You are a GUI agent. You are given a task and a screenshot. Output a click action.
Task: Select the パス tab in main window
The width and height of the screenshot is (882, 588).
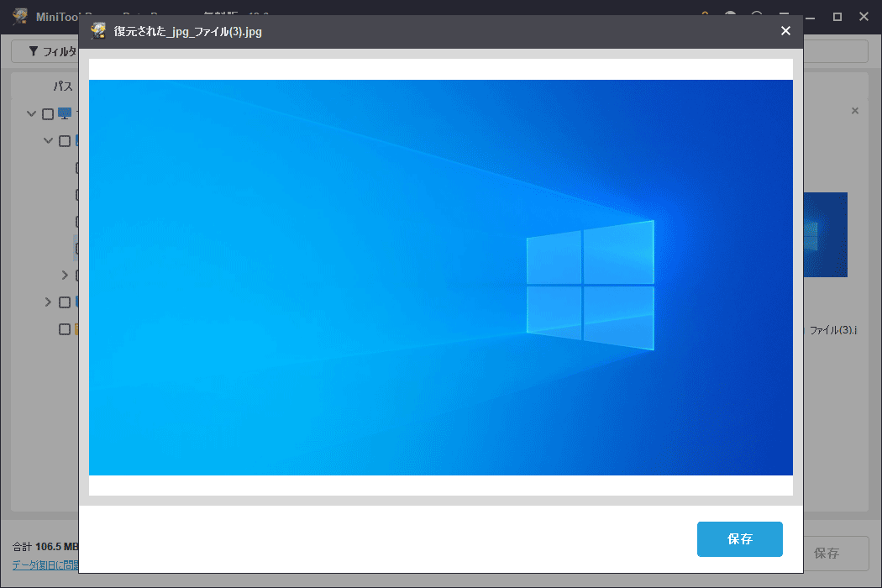click(x=63, y=86)
